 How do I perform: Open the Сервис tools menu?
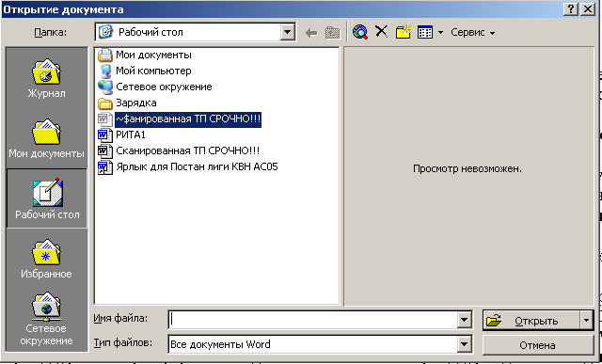472,33
